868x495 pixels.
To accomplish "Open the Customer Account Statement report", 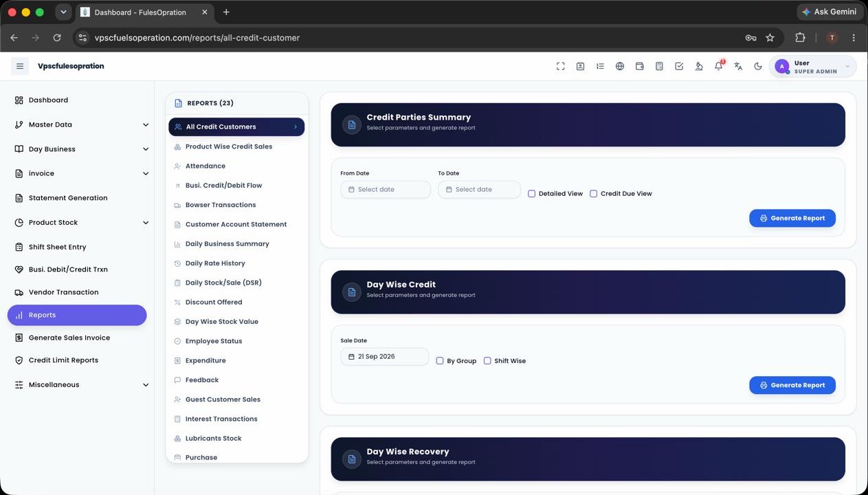I will 236,224.
